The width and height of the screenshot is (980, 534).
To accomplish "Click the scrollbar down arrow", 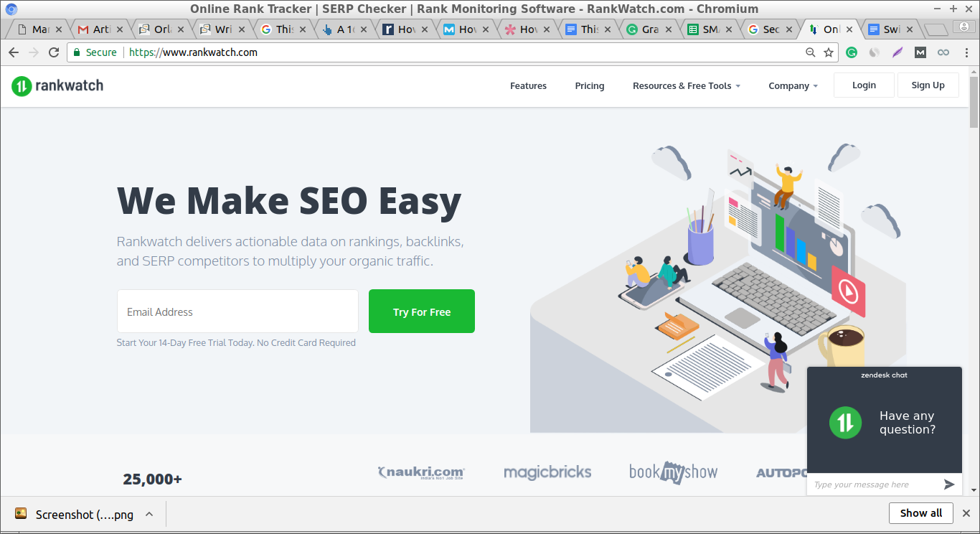I will click(974, 490).
